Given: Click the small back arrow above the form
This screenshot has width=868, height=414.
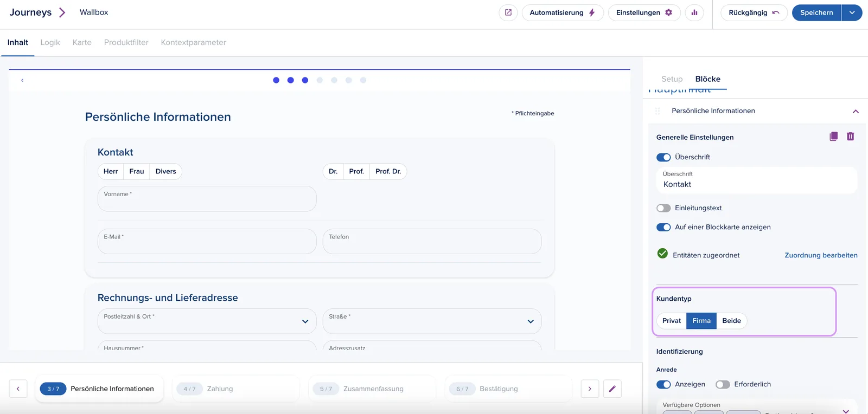Looking at the screenshot, I should (x=22, y=80).
